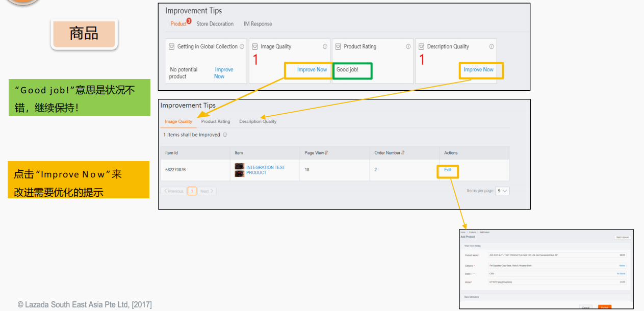644x311 pixels.
Task: Open the INTEGRATION TEST PRODUCT thumbnail
Action: coord(239,170)
